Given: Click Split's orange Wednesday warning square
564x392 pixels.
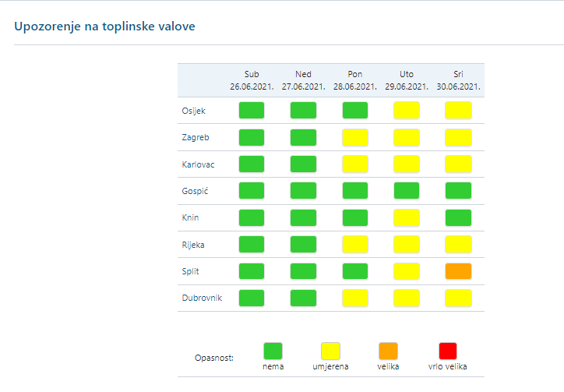Looking at the screenshot, I should (x=458, y=271).
